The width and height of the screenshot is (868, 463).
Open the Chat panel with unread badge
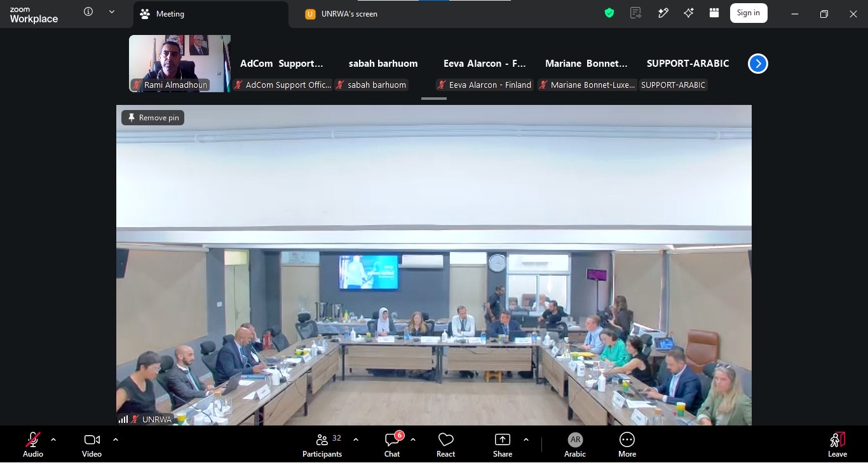pyautogui.click(x=393, y=445)
